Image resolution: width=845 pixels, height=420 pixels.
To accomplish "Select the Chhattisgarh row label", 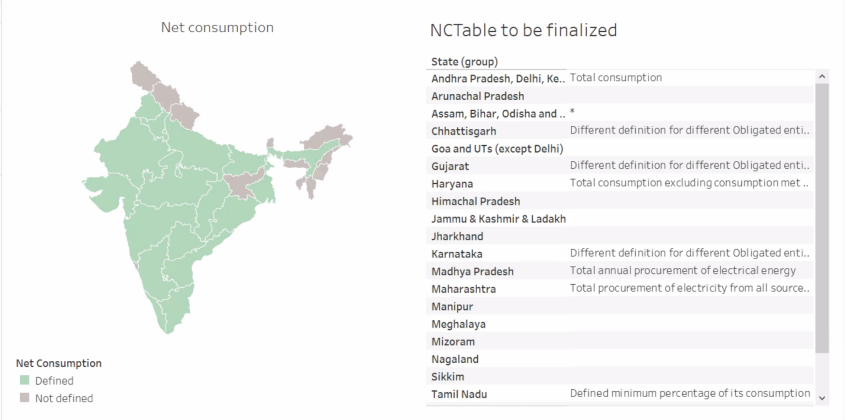I will click(x=463, y=131).
